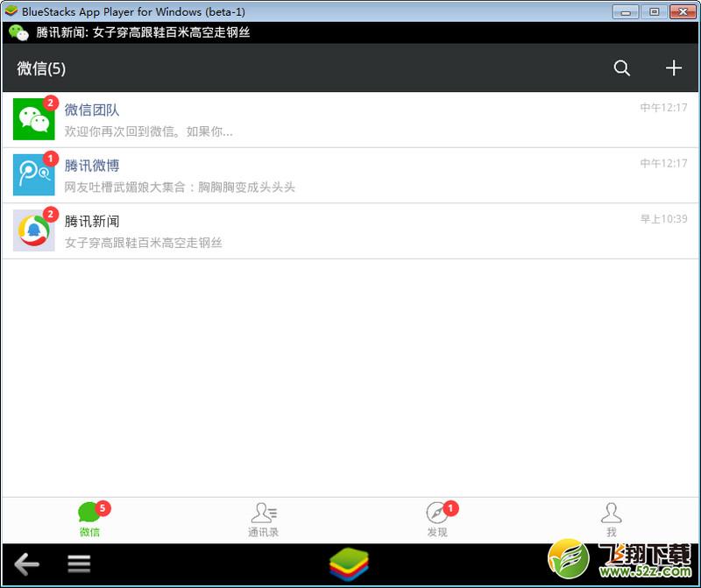
Task: Open the 腾讯微博 avatar icon
Action: pyautogui.click(x=34, y=175)
